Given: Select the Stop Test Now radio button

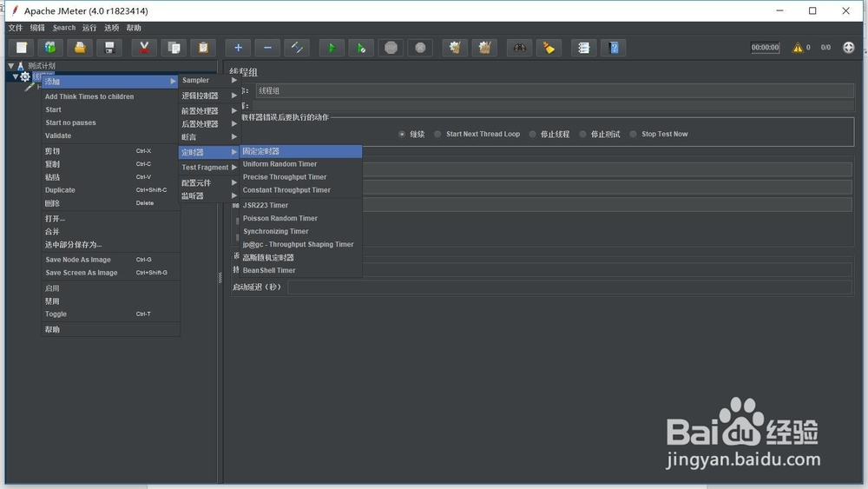Looking at the screenshot, I should [633, 134].
